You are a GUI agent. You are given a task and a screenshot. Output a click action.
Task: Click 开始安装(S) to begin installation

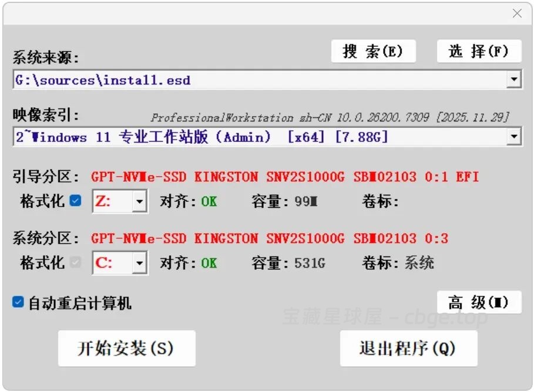pyautogui.click(x=127, y=348)
